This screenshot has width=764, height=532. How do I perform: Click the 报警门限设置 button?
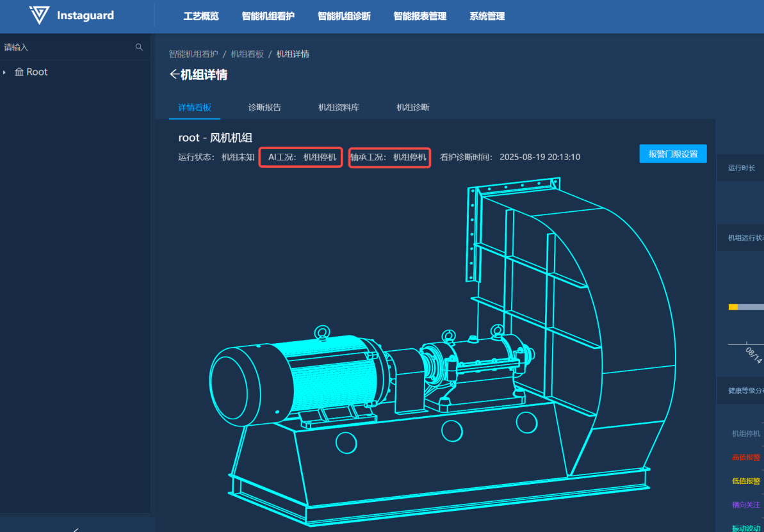tap(672, 154)
